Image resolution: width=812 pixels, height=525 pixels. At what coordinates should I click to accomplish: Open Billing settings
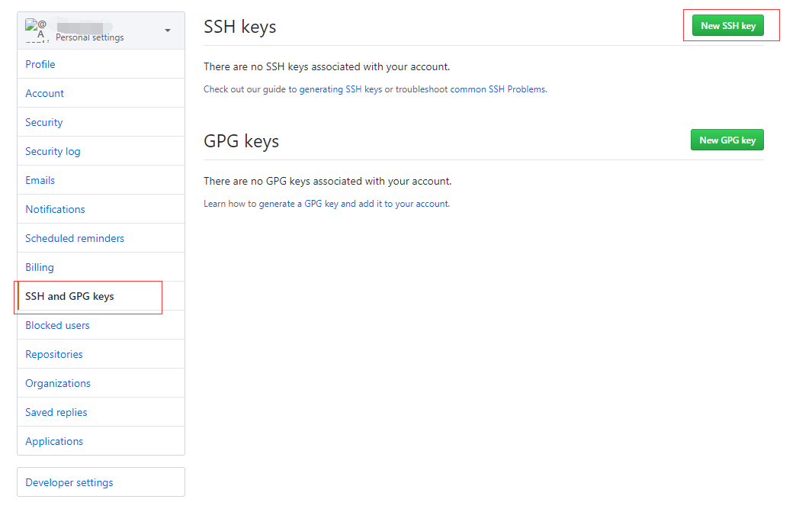39,267
